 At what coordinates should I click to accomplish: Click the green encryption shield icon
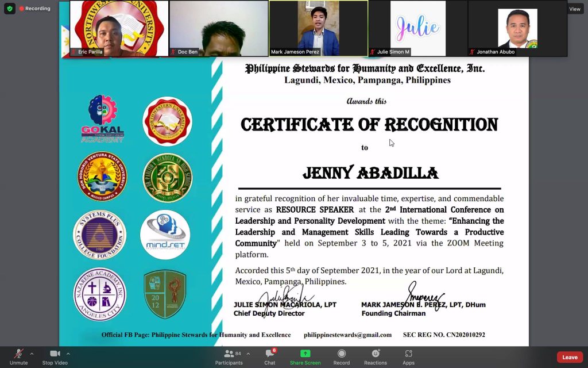tap(9, 9)
